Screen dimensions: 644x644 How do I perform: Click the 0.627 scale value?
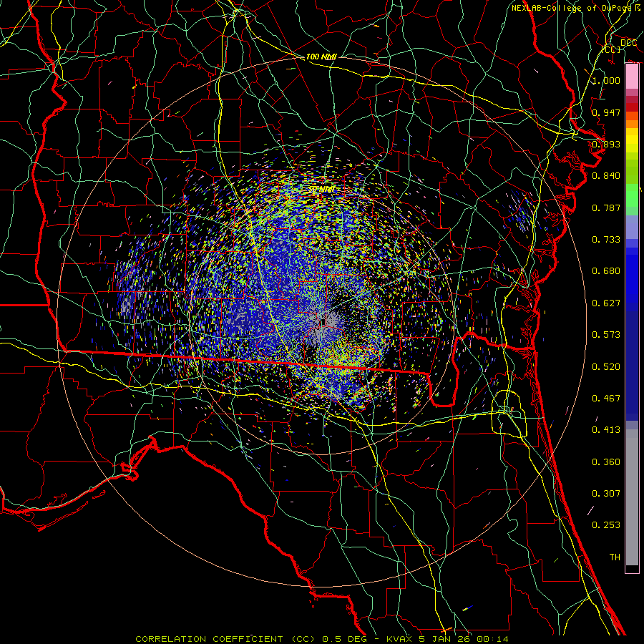pos(606,303)
